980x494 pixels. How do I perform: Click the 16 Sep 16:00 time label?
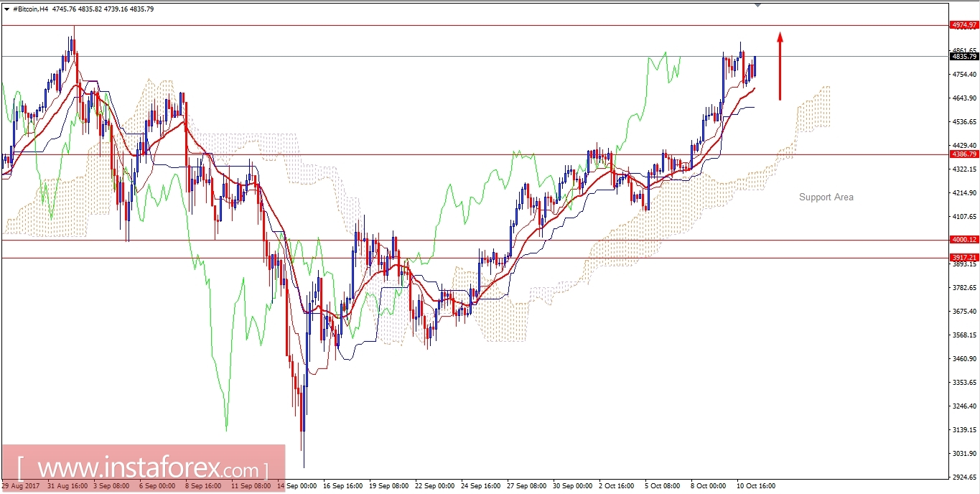coord(343,486)
